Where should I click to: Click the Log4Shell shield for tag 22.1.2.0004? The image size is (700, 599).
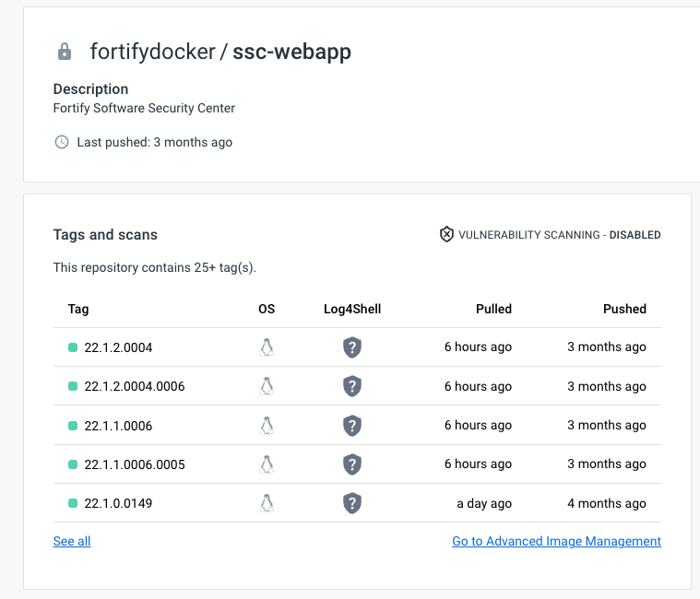[x=351, y=347]
